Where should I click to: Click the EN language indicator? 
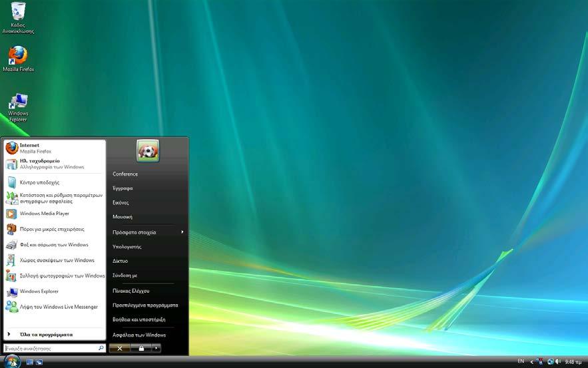click(x=521, y=361)
